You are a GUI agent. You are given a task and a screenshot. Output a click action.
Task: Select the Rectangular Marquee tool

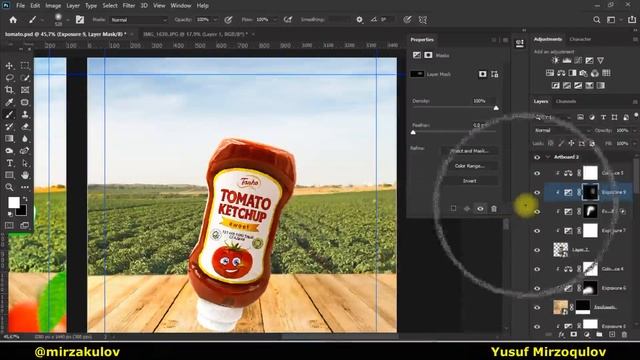(25, 65)
